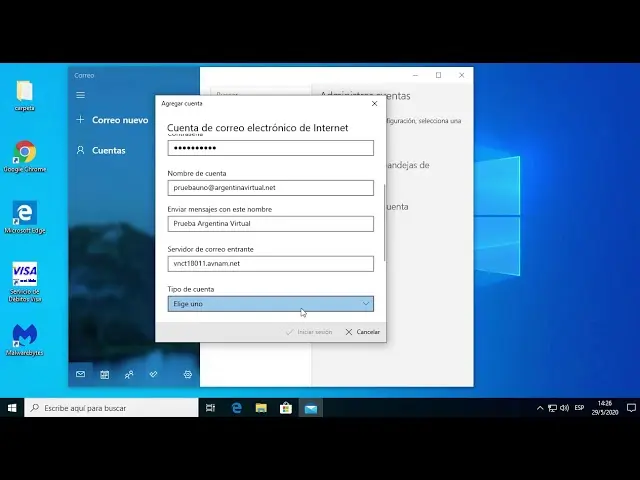The image size is (640, 480).
Task: Click the Correo nuevo plus button
Action: [x=80, y=120]
